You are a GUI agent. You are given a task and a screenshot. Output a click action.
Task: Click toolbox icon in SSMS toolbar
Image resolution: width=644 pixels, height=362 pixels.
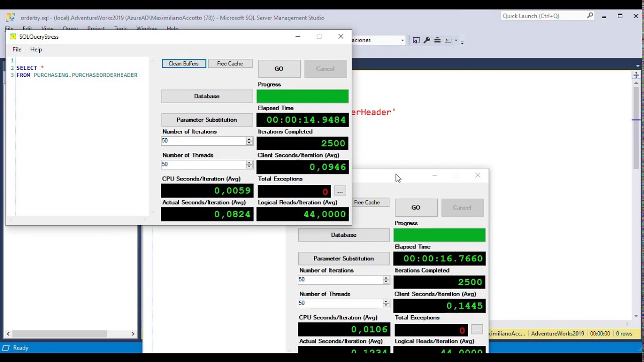coord(437,40)
